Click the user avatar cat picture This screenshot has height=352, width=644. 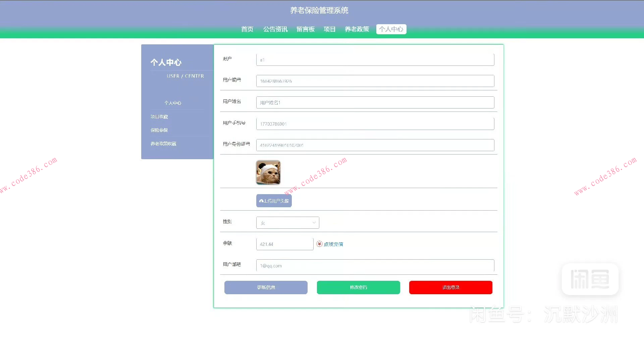click(x=268, y=172)
